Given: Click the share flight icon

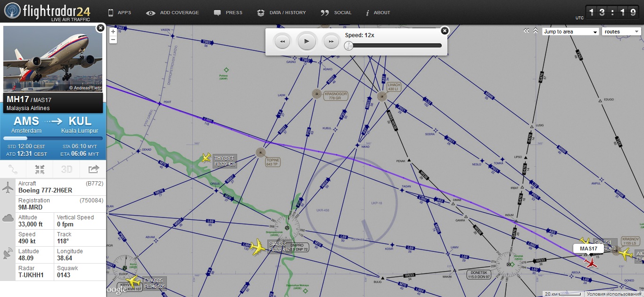Looking at the screenshot, I should pyautogui.click(x=93, y=169).
